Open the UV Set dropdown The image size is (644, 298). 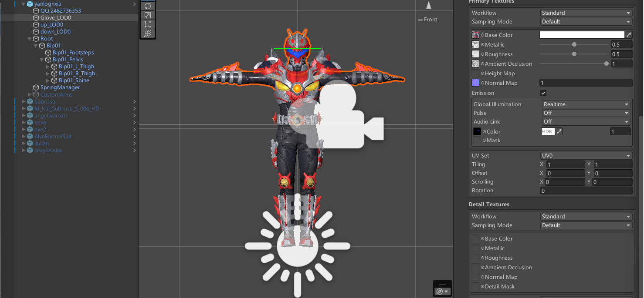coord(586,156)
